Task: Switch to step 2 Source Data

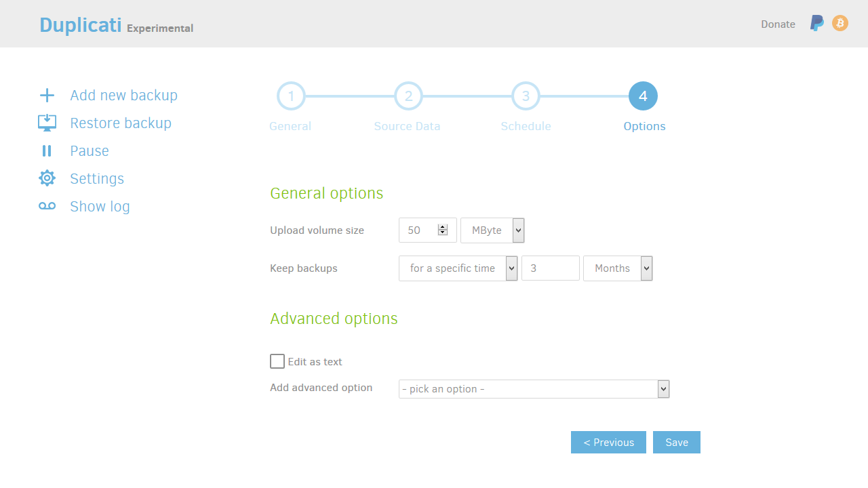Action: (408, 96)
